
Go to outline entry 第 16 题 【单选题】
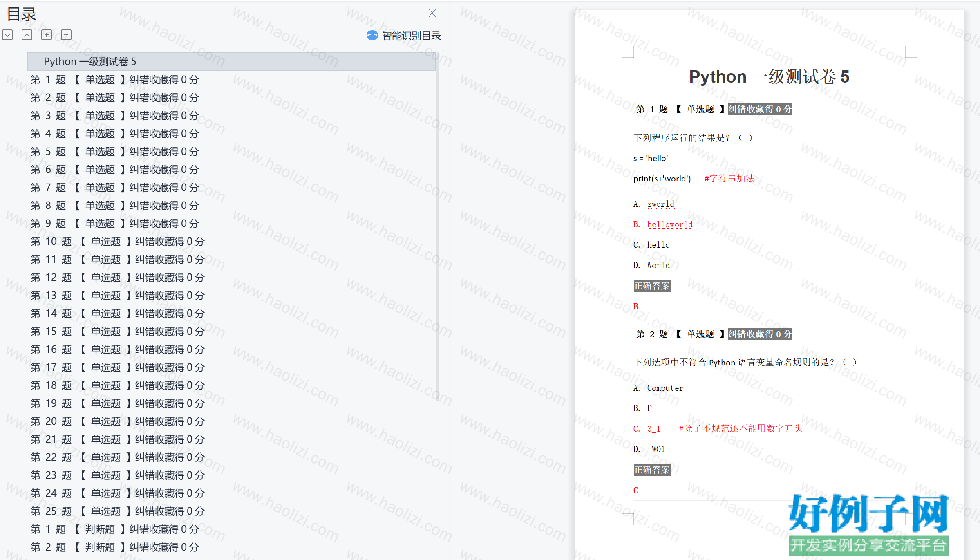click(x=118, y=349)
